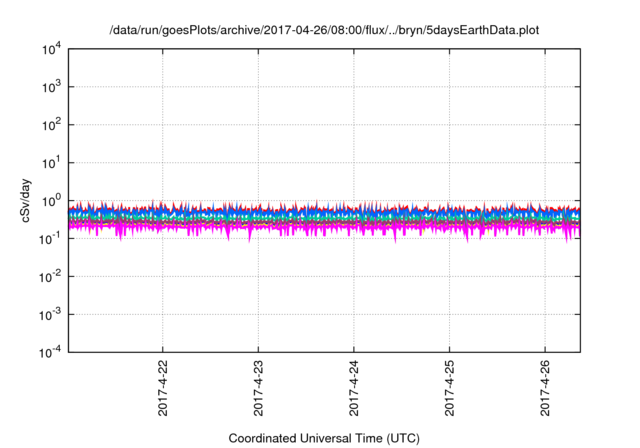Click the plot file path title
The image size is (640, 448).
tap(324, 31)
